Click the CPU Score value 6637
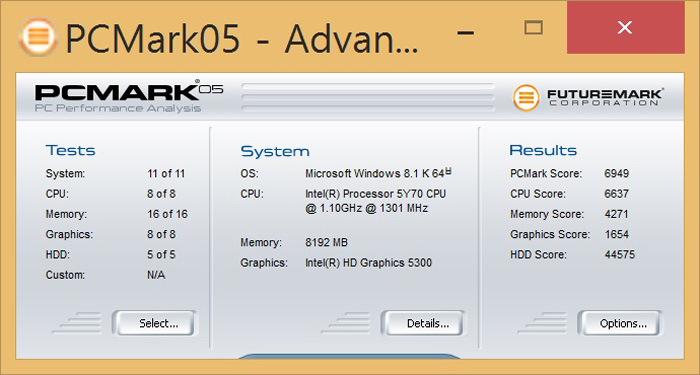 pyautogui.click(x=617, y=194)
